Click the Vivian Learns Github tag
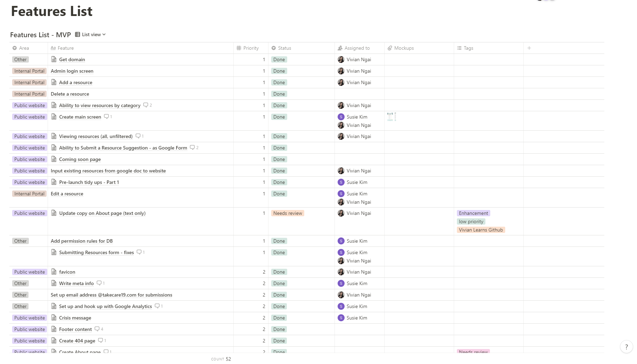 (x=481, y=230)
